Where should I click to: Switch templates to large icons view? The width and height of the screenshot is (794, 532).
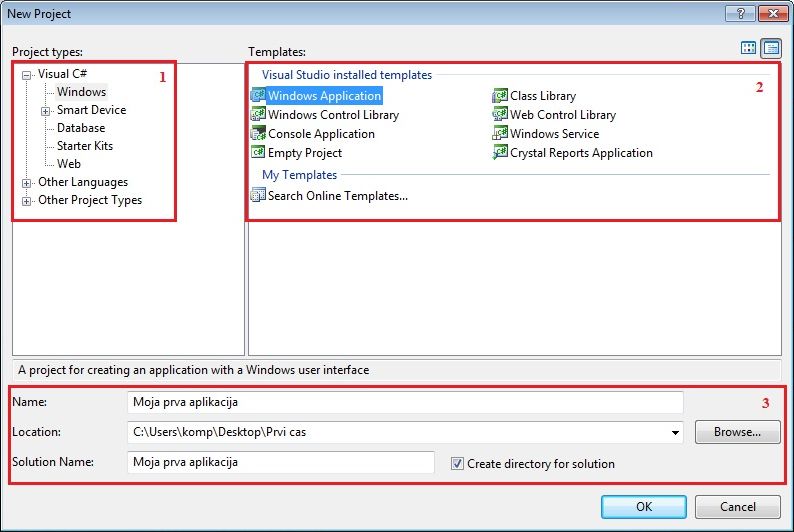point(748,48)
